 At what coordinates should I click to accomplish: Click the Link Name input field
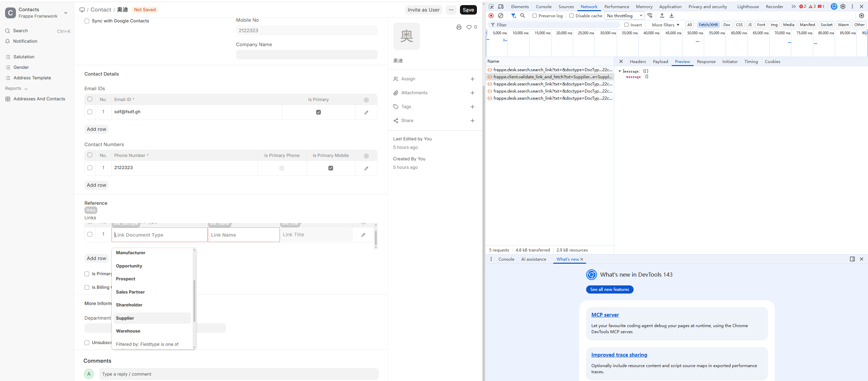(x=244, y=235)
